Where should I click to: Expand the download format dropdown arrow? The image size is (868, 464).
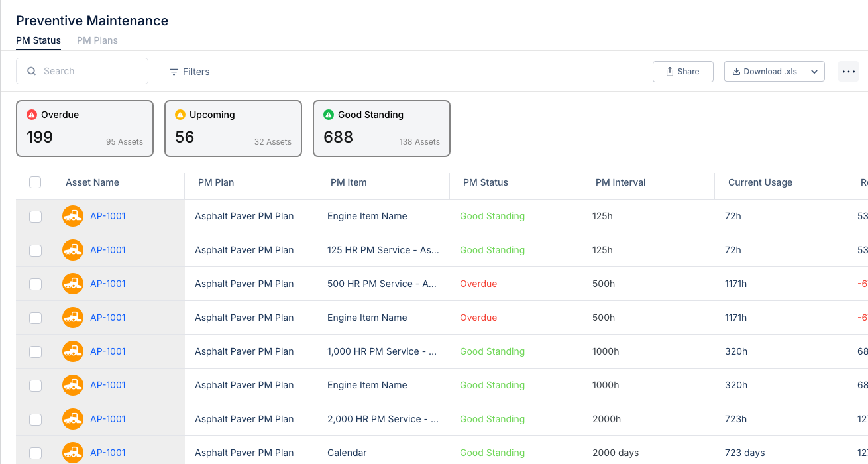[x=814, y=72]
